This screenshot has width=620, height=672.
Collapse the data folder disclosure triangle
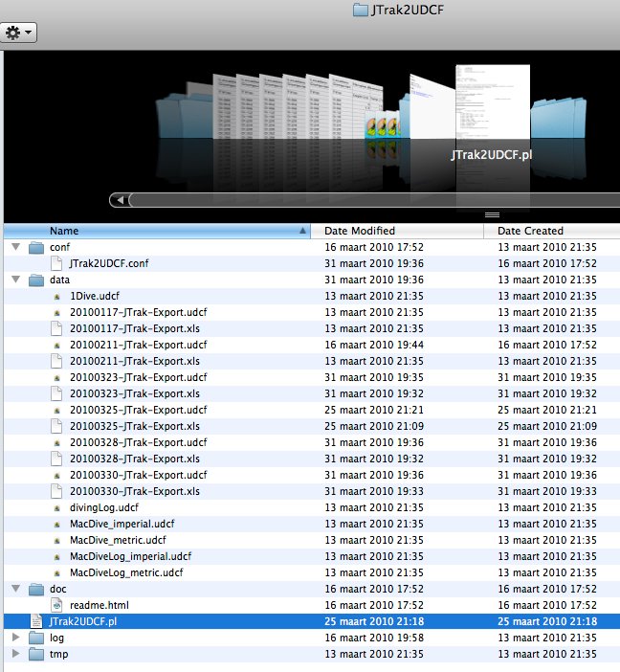click(x=14, y=280)
